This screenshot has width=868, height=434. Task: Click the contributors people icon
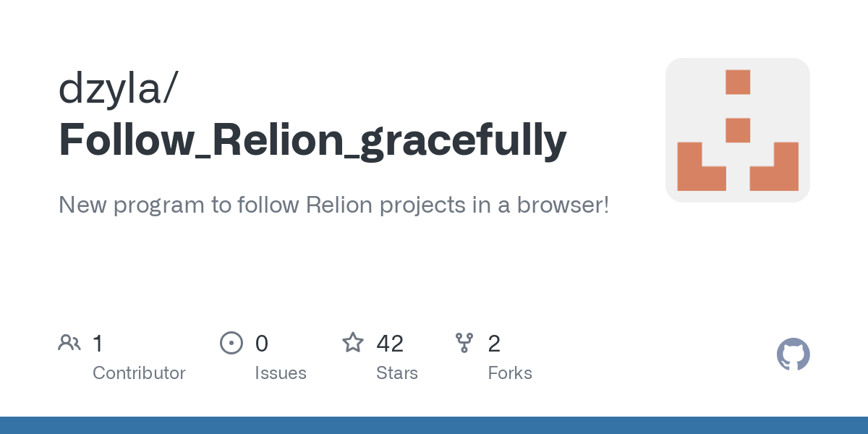[x=69, y=343]
